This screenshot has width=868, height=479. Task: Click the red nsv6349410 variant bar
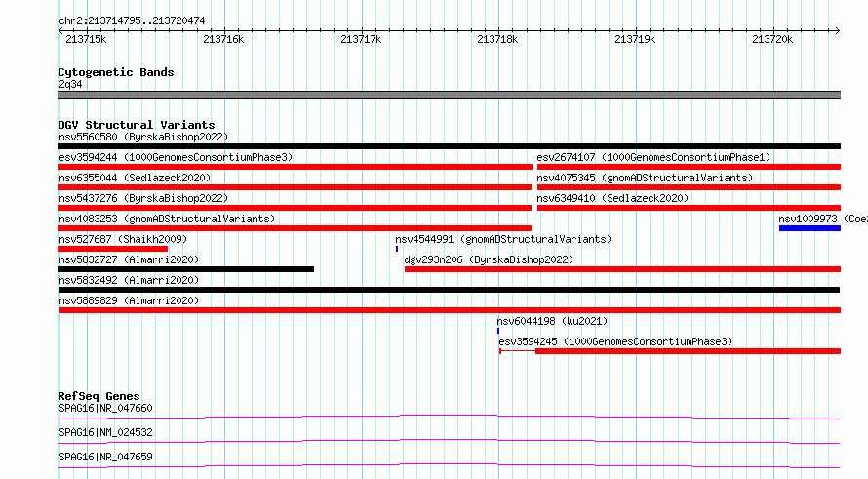pyautogui.click(x=689, y=208)
